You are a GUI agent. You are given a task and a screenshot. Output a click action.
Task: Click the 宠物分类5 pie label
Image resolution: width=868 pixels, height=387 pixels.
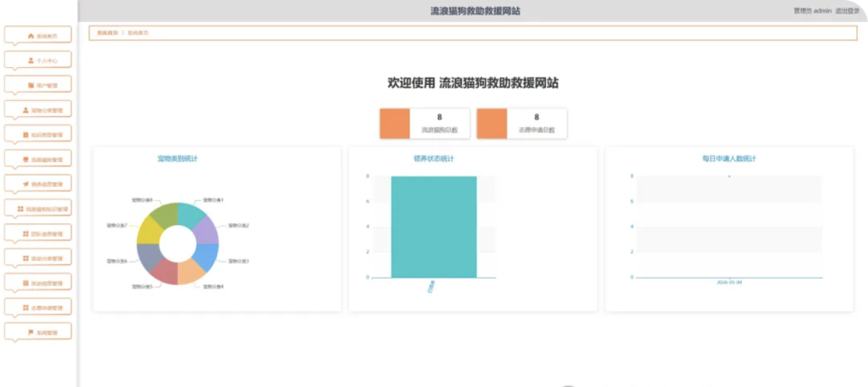tap(142, 287)
